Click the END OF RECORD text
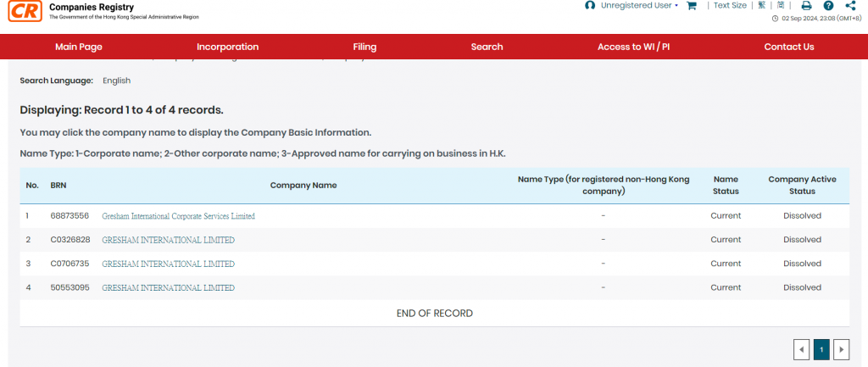 click(x=435, y=314)
